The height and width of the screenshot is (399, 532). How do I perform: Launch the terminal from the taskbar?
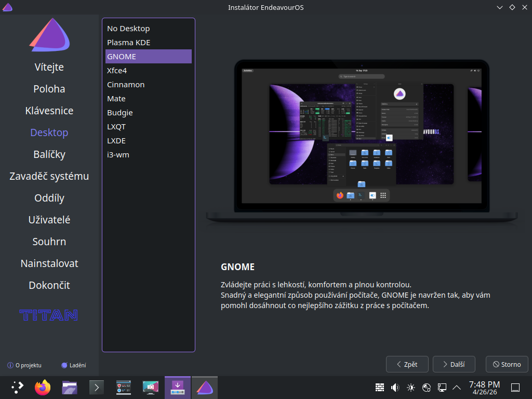[97, 387]
